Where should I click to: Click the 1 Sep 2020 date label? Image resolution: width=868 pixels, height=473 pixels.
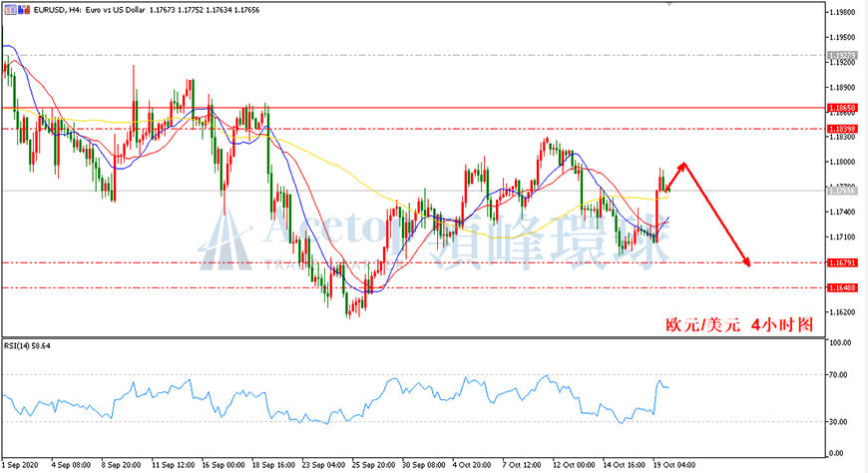pos(20,465)
